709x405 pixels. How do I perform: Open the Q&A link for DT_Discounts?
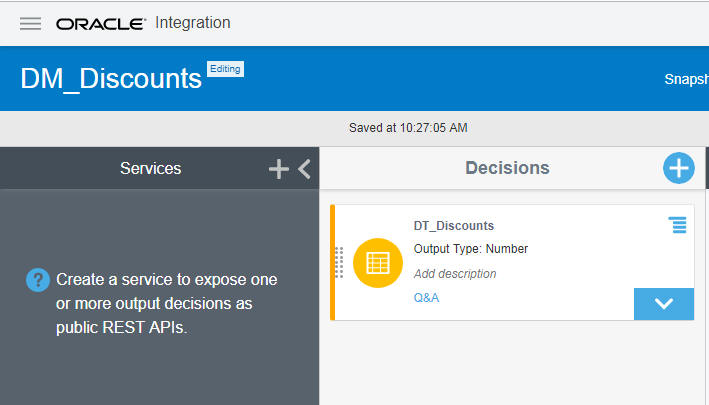[426, 298]
